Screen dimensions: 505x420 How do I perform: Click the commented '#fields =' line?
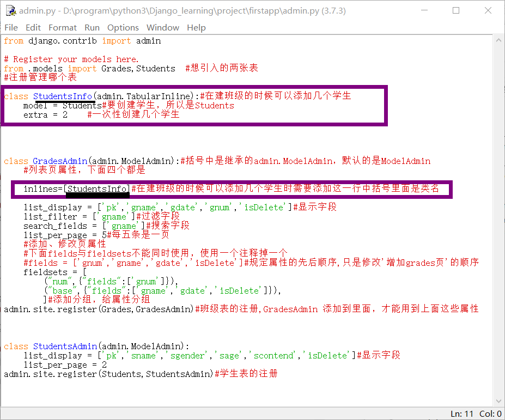(251, 263)
